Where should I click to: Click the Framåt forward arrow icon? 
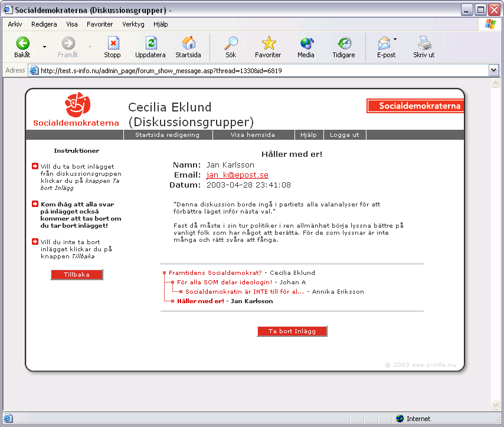68,43
